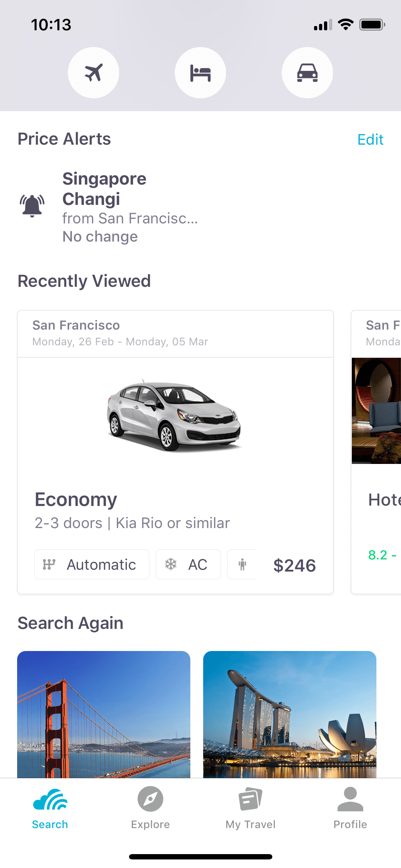Tap the Explore compass icon
This screenshot has height=868, width=401.
(x=150, y=799)
